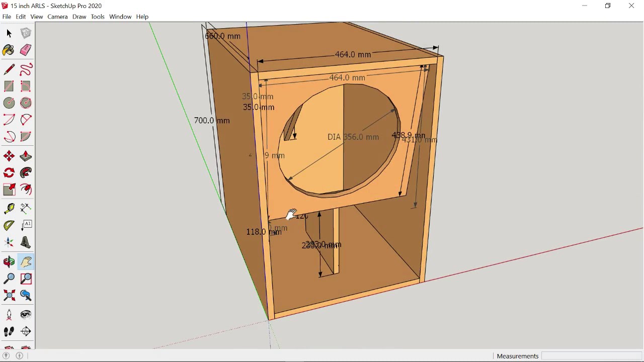This screenshot has height=362, width=644.
Task: Click the Measurements input box
Action: point(592,356)
